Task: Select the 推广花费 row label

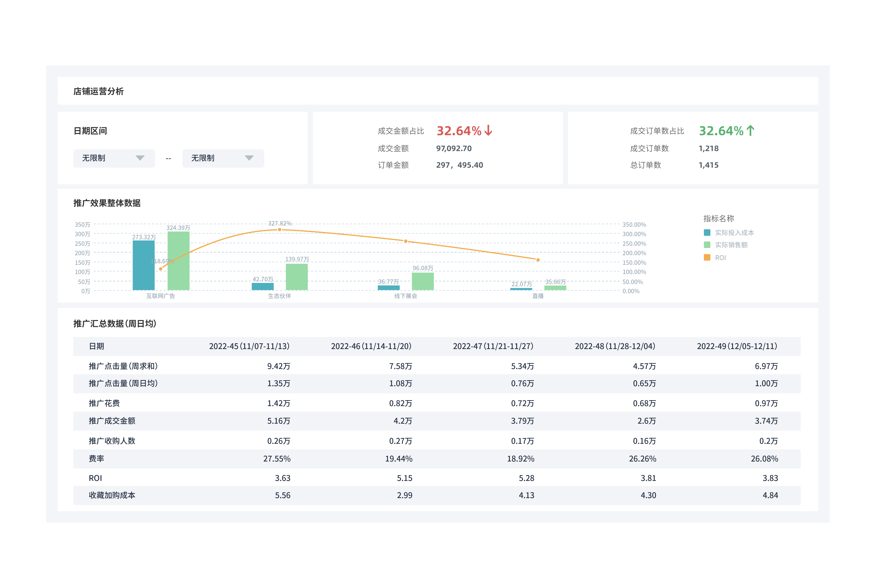Action: pos(104,404)
